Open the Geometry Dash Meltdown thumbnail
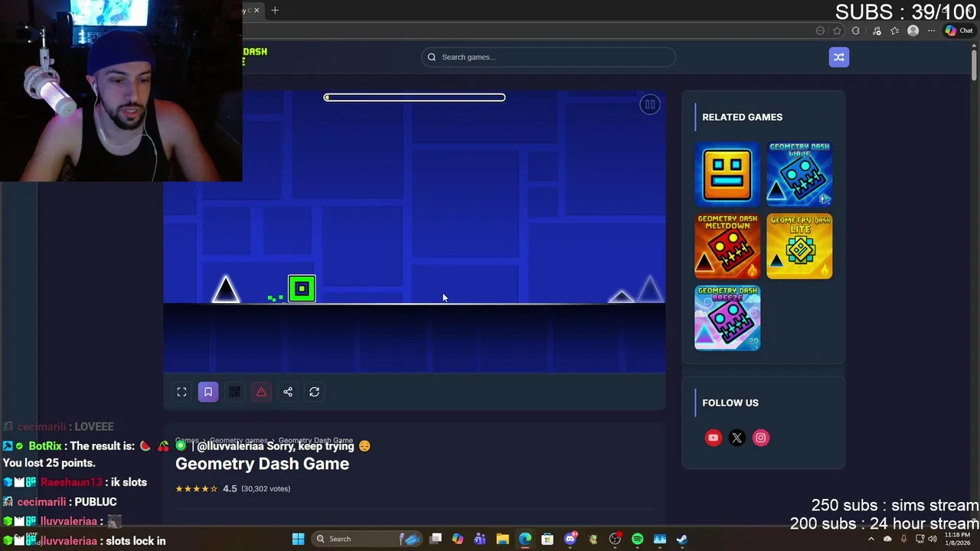 (727, 246)
